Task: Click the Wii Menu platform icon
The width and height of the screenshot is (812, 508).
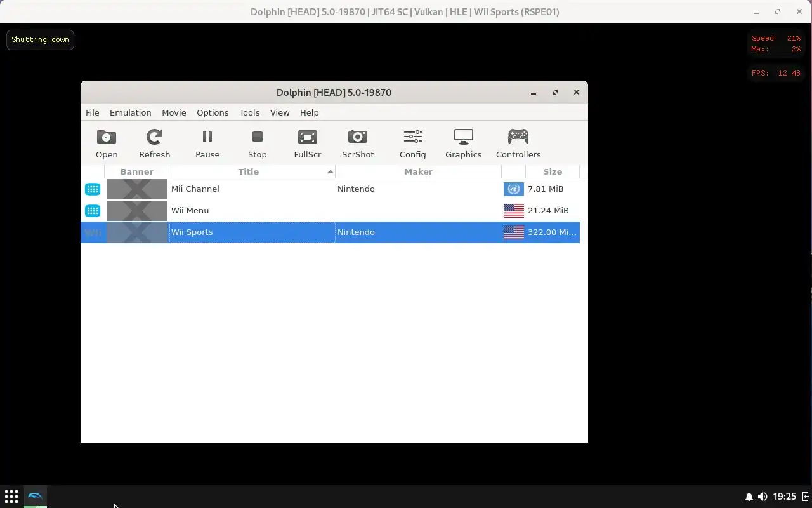Action: (93, 210)
